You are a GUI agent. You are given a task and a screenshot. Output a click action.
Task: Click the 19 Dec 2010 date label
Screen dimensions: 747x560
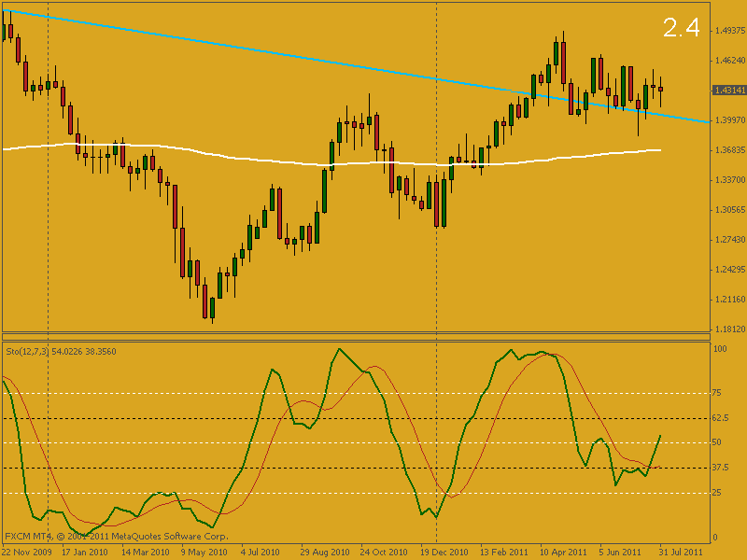coord(443,552)
